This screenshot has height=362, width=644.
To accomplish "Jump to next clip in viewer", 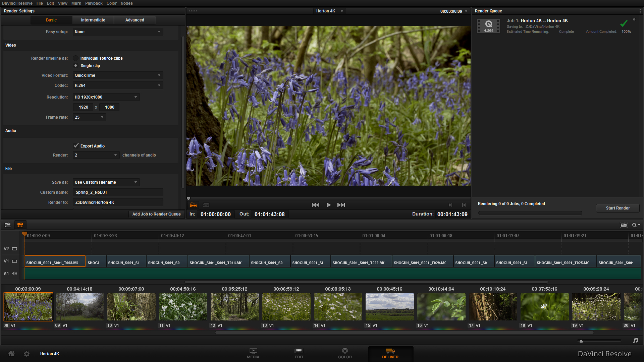I will click(341, 205).
